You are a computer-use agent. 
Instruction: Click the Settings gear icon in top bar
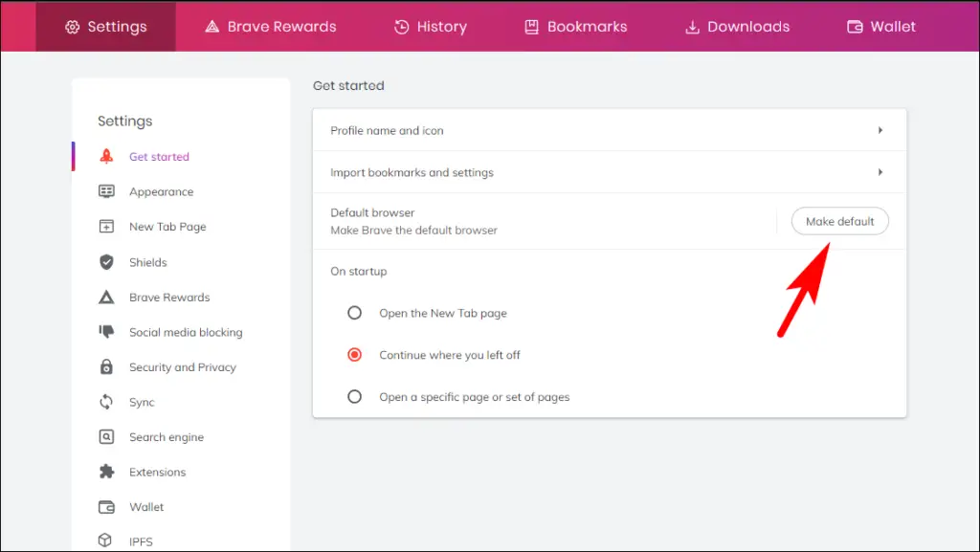coord(73,27)
